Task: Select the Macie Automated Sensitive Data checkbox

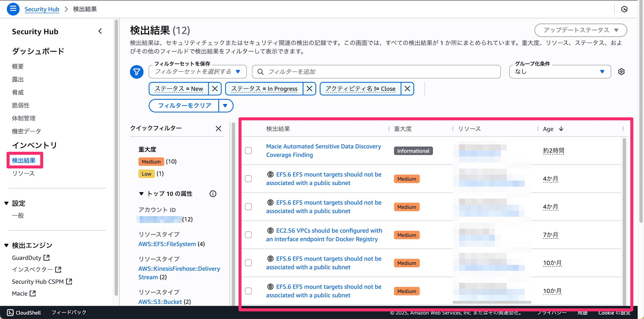Action: 248,150
